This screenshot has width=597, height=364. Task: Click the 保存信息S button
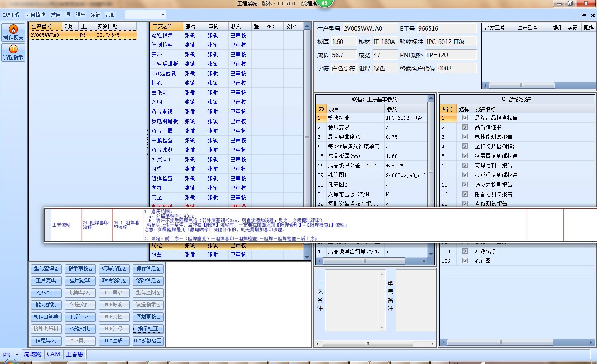point(148,269)
